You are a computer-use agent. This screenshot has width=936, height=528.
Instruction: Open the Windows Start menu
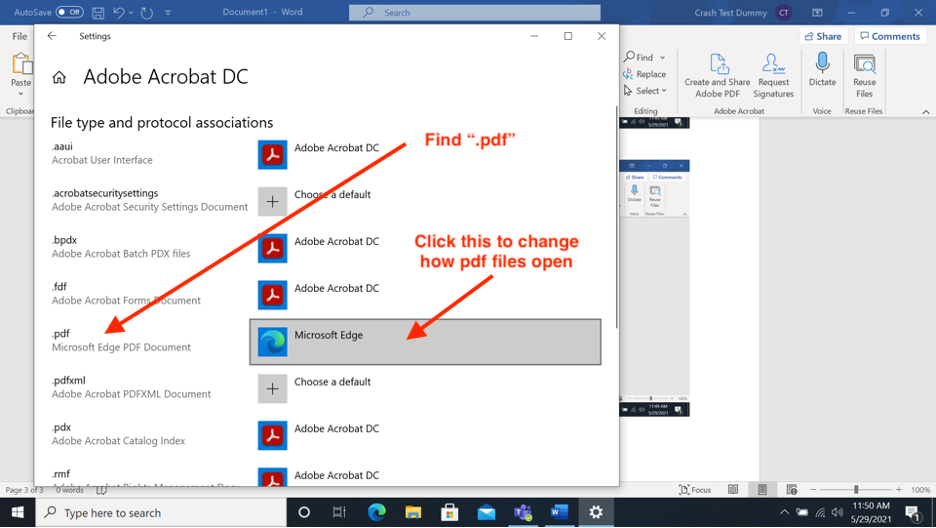pyautogui.click(x=17, y=512)
